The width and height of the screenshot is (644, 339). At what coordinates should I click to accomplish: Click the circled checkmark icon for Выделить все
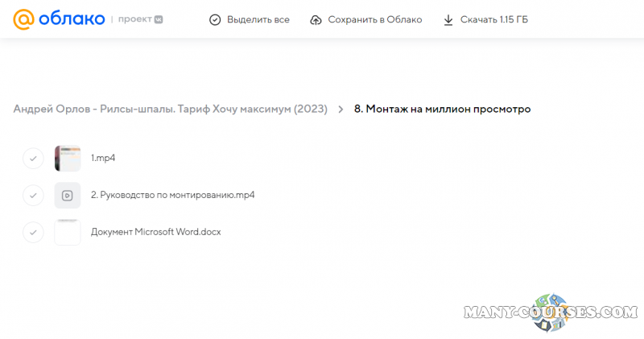(214, 19)
